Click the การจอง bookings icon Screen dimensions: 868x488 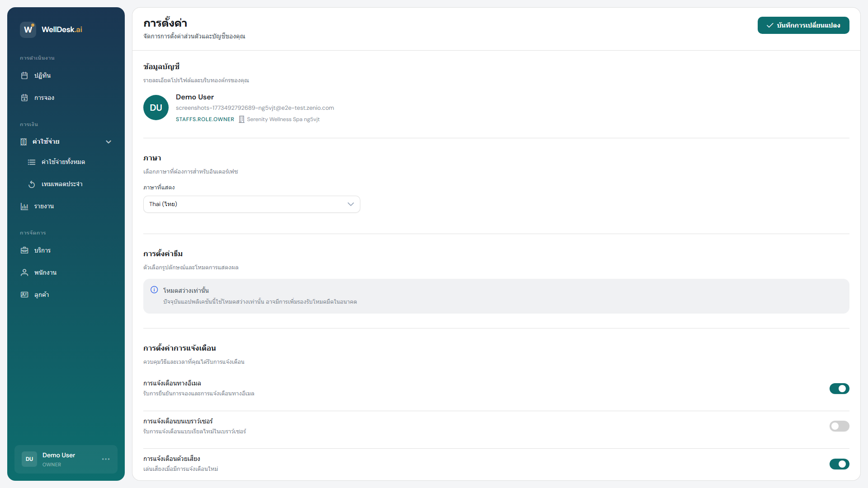pos(24,98)
